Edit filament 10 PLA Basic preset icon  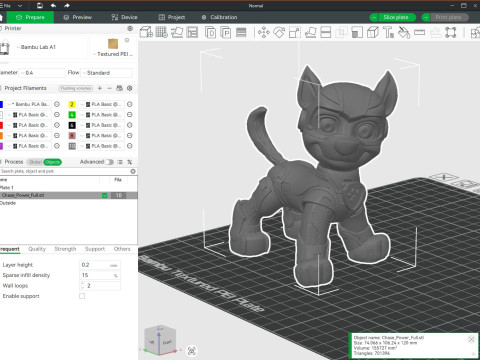pos(130,146)
